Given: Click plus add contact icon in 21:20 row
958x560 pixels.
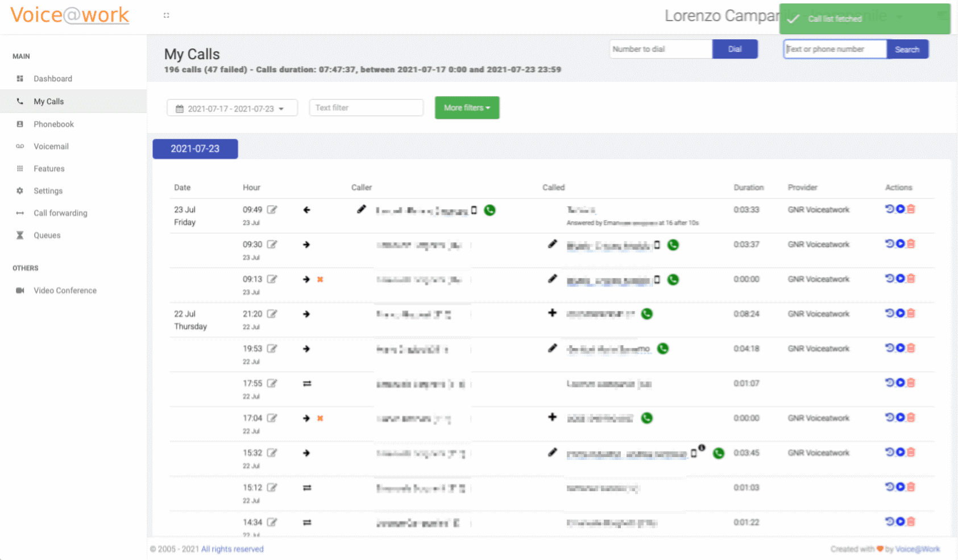Looking at the screenshot, I should (552, 313).
